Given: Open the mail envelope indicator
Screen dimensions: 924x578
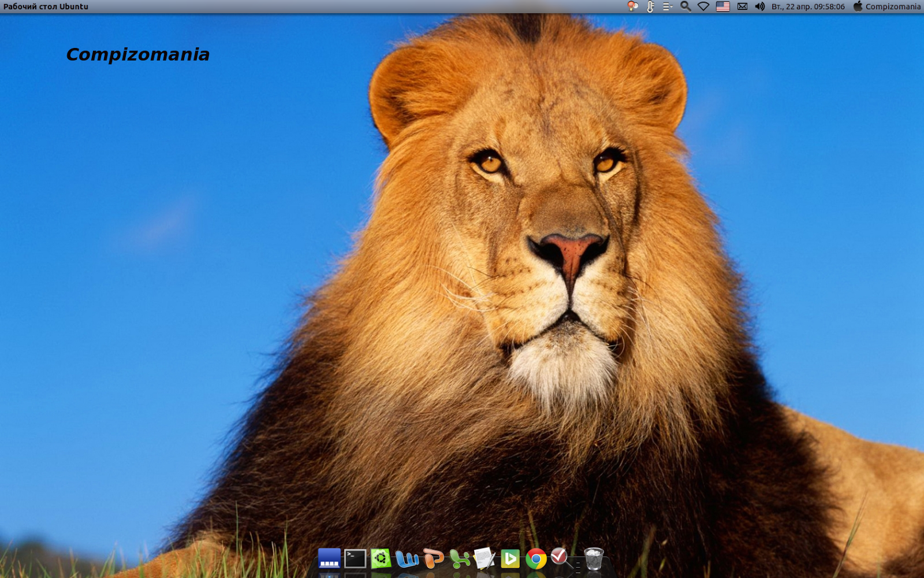Looking at the screenshot, I should point(743,6).
